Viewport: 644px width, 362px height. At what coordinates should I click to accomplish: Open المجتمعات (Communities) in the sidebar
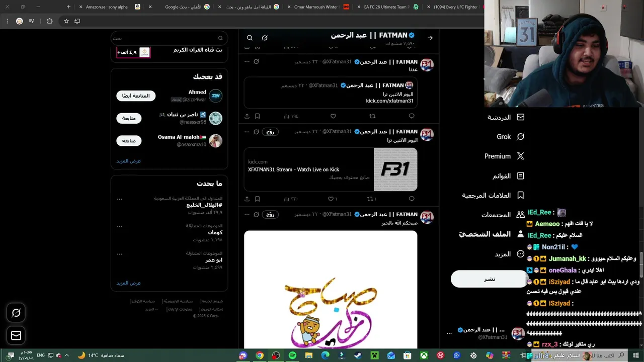tap(503, 215)
